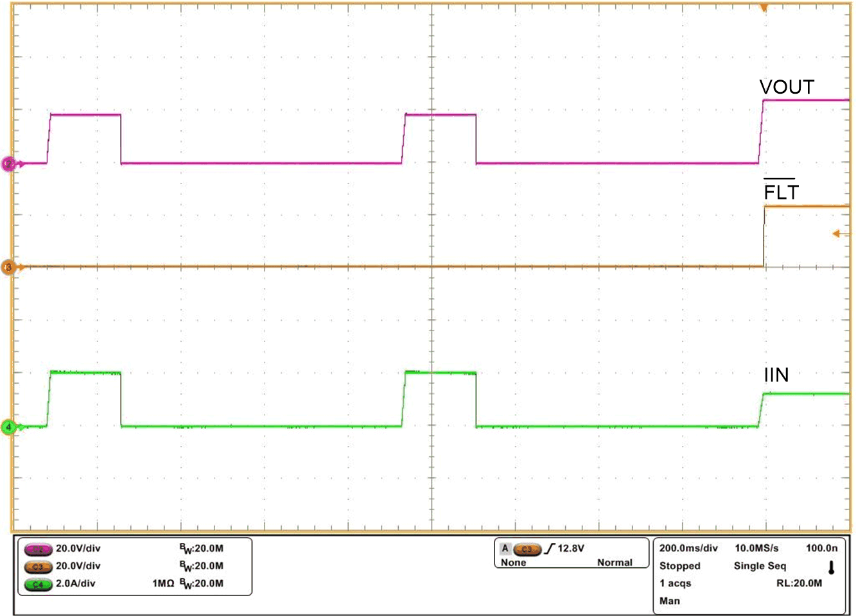
Task: Click the C4 bandwidth readout BW:20.0M
Action: point(201,584)
